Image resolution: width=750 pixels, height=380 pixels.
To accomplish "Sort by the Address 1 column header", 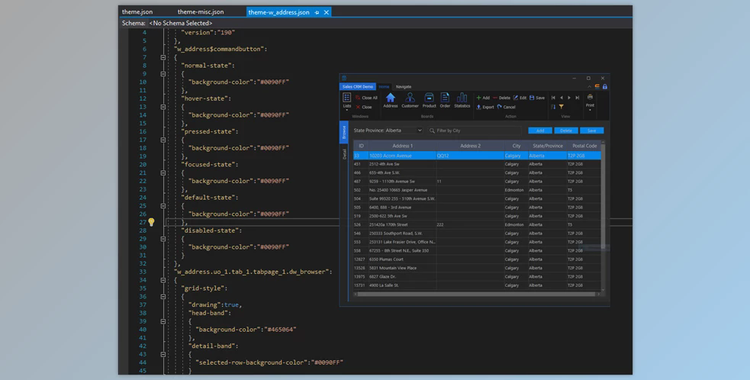I will (x=402, y=145).
